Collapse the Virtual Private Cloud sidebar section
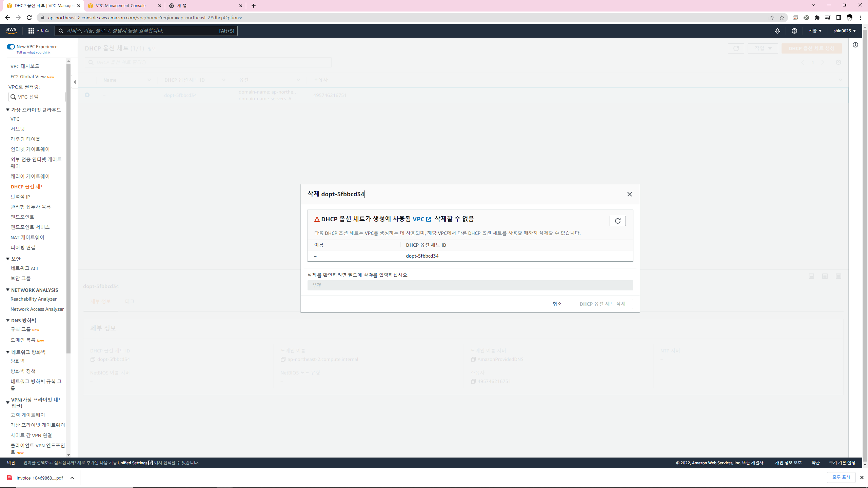This screenshot has width=868, height=488. [8, 110]
